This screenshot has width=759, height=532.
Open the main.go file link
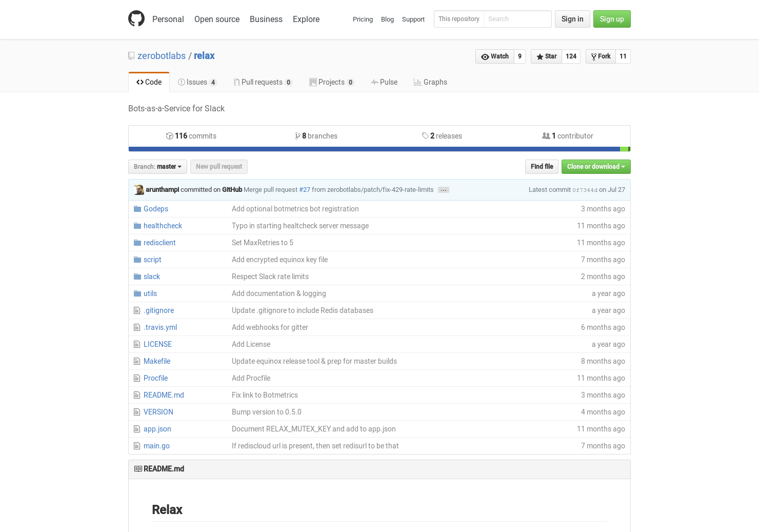click(x=156, y=446)
